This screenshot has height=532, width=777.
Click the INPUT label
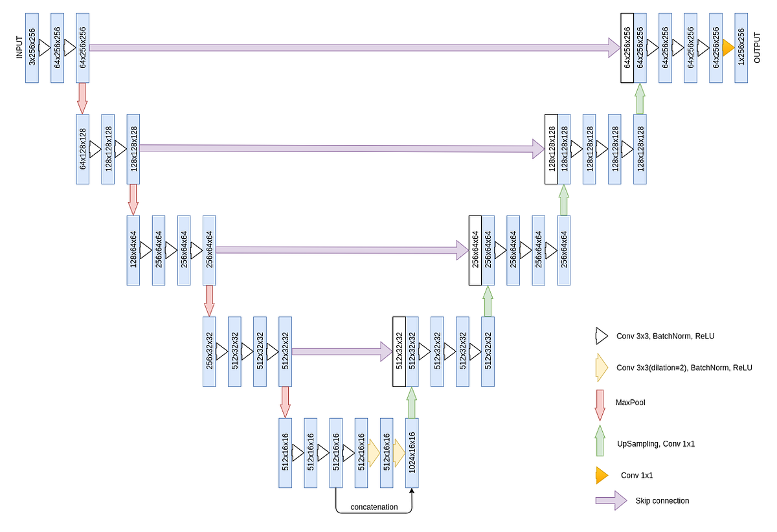click(x=19, y=47)
